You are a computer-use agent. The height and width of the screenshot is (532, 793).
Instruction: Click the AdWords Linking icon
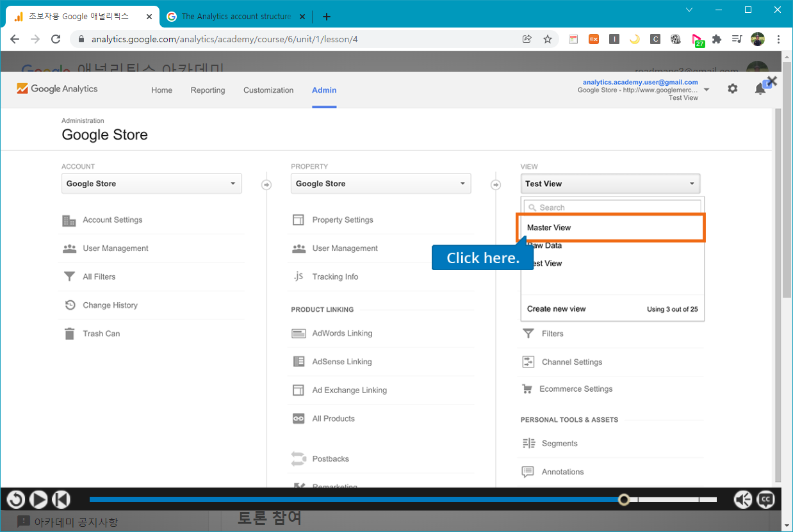point(298,334)
